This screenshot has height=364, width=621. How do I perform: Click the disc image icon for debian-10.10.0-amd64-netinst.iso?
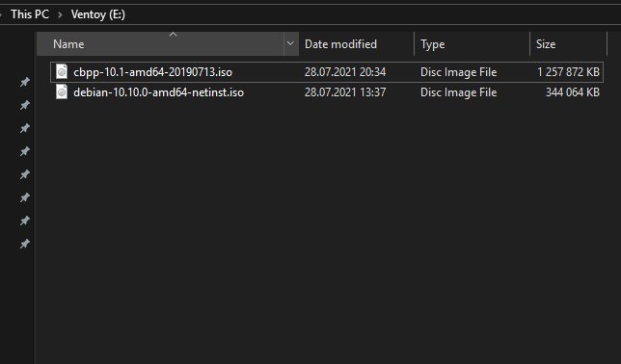pyautogui.click(x=62, y=91)
